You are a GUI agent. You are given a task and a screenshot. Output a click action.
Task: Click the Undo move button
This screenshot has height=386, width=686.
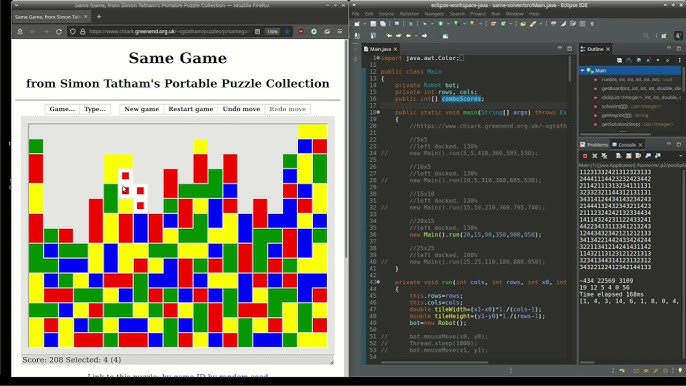click(241, 109)
